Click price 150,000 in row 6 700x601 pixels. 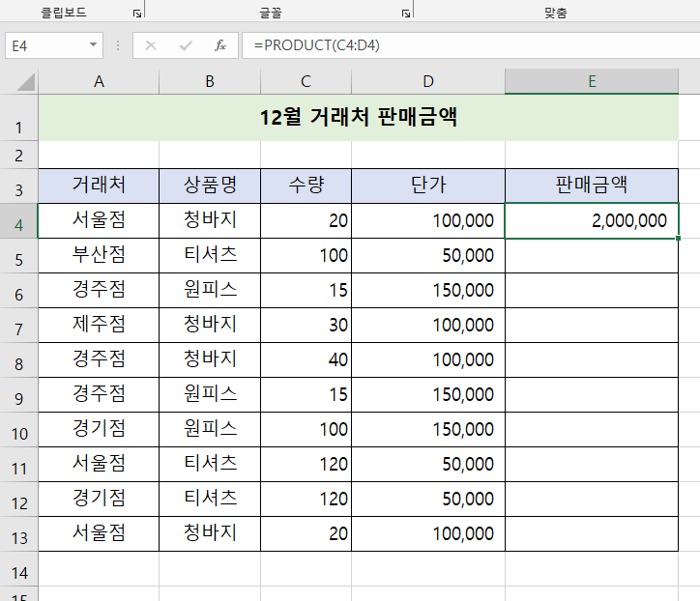click(x=428, y=291)
